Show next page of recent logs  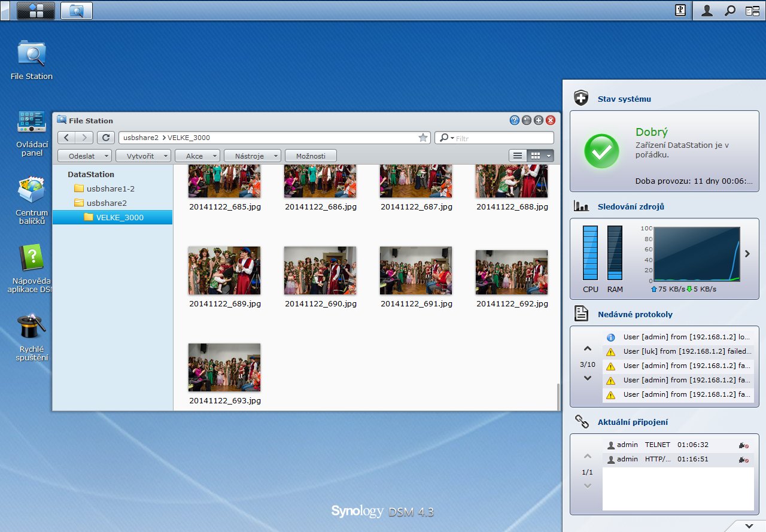coord(588,378)
